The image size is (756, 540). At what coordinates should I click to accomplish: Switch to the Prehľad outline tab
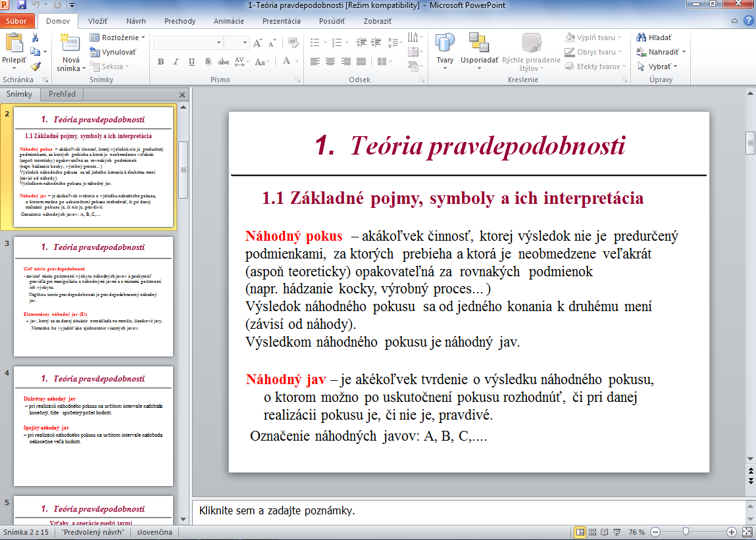tap(62, 94)
